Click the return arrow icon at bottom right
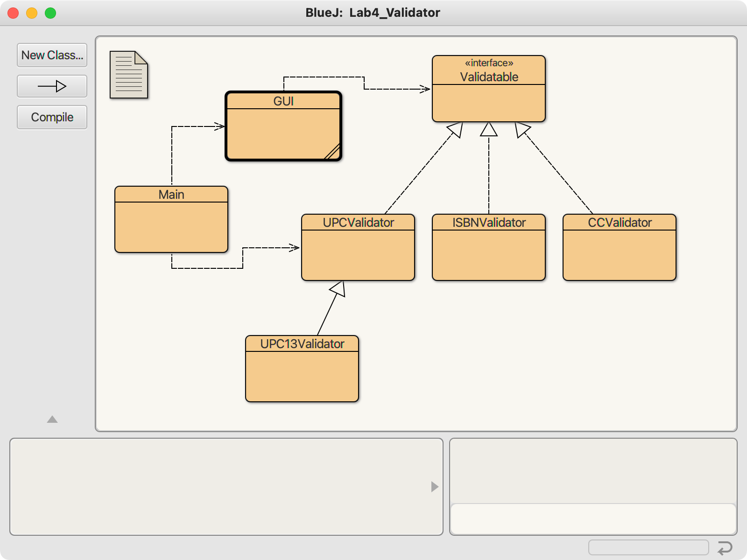 [x=725, y=547]
